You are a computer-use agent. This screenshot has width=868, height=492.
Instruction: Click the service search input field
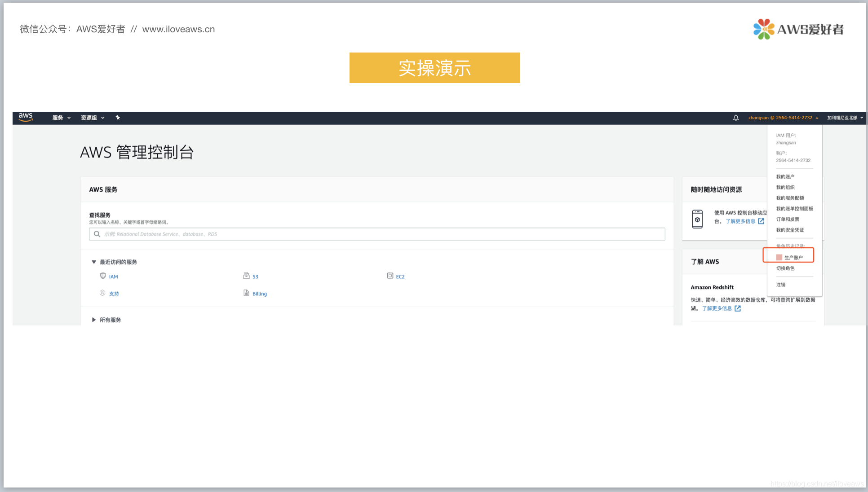point(377,234)
